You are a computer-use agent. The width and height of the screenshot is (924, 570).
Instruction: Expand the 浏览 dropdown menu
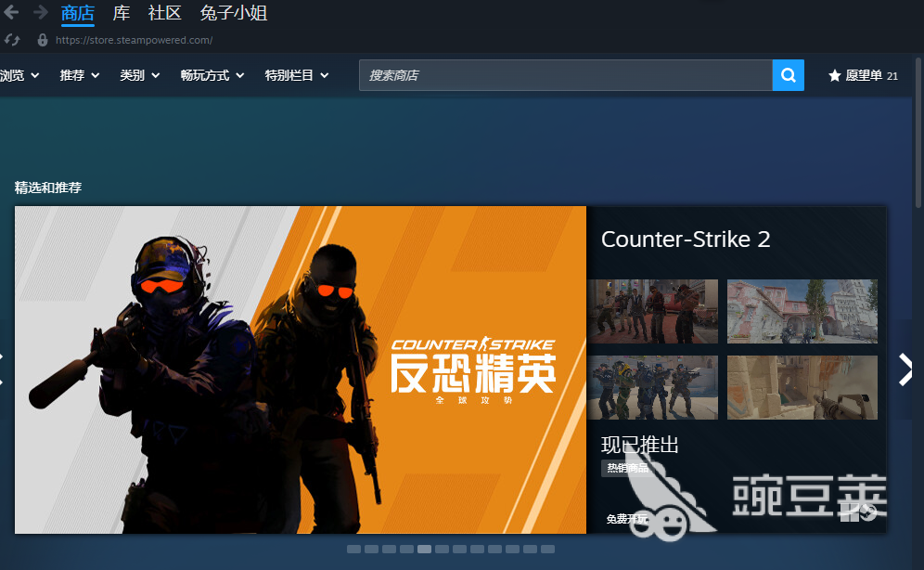[x=19, y=75]
